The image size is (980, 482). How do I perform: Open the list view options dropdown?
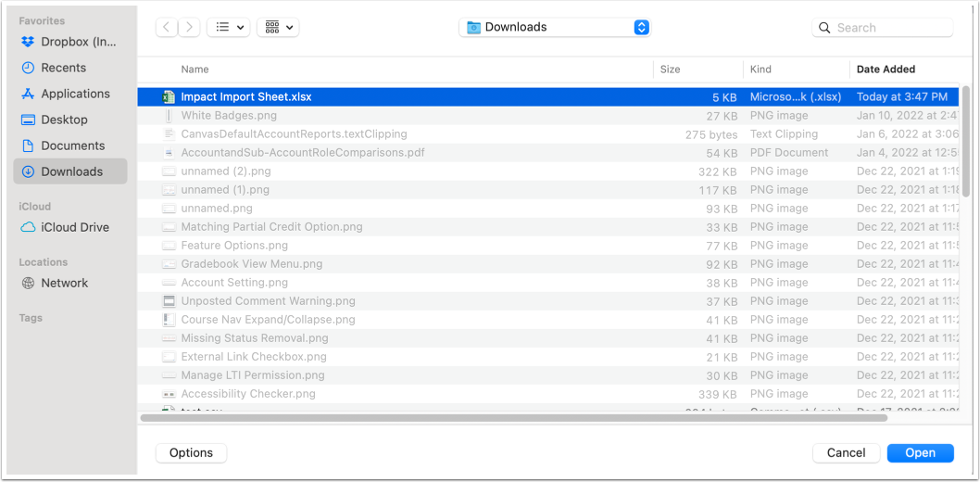tap(229, 27)
